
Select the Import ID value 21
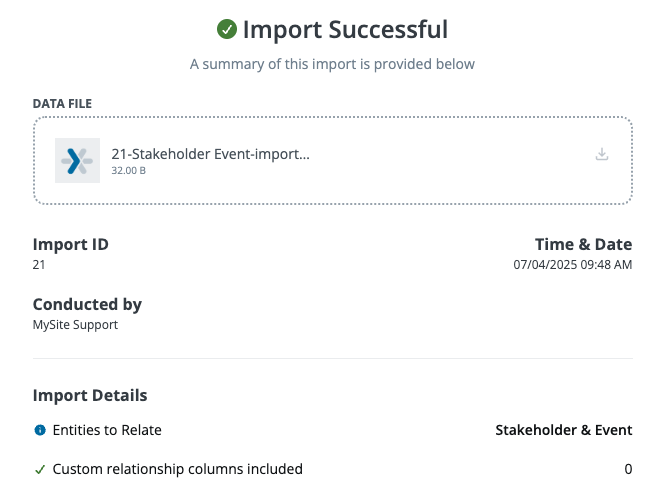(39, 265)
